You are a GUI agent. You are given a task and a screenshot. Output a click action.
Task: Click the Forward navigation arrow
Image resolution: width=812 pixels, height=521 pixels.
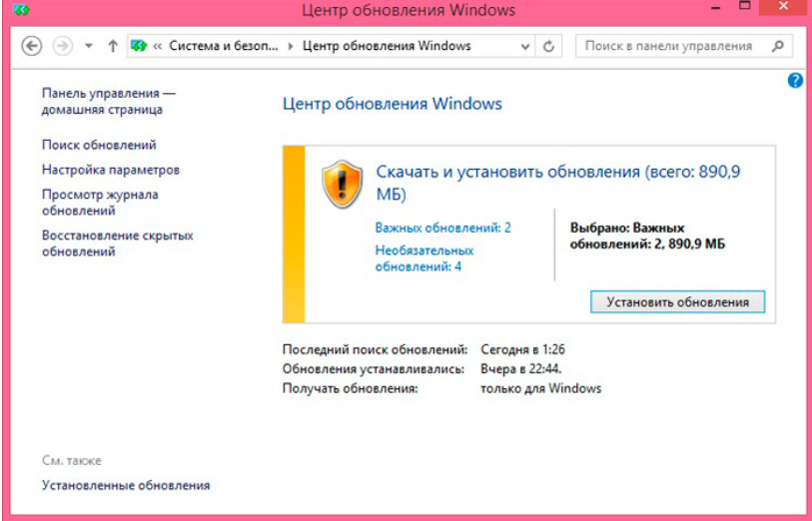point(63,46)
